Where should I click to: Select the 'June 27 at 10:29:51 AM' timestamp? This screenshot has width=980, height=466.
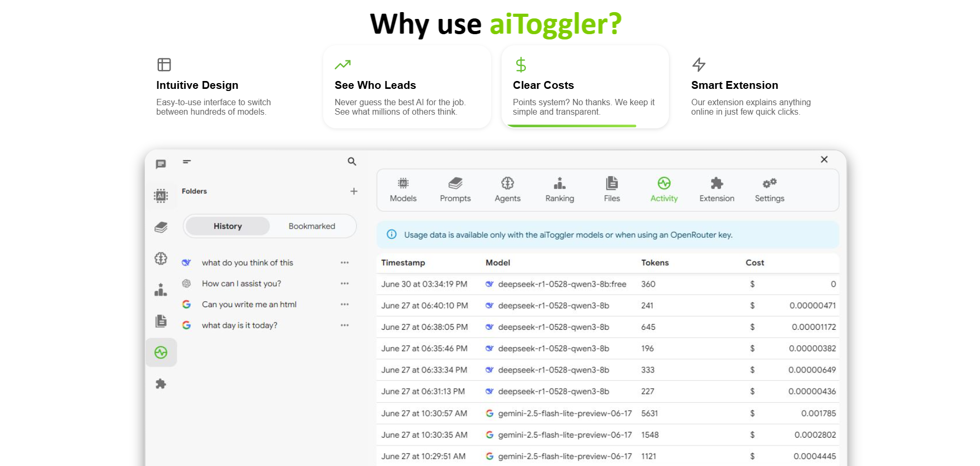[424, 457]
